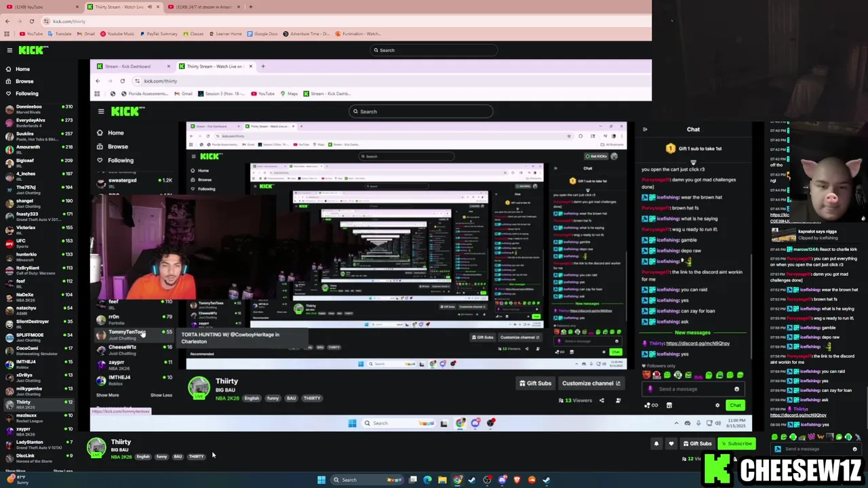The image size is (868, 488).
Task: Open the bookmarks apps grid icon in outer browser
Action: (7, 34)
